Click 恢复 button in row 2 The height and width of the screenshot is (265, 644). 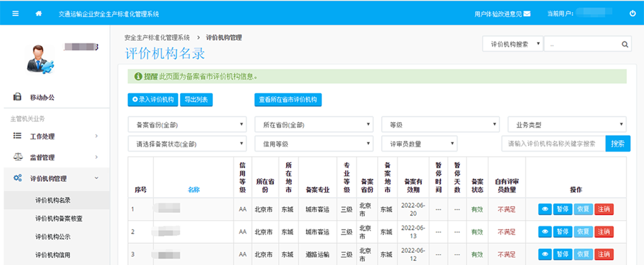click(x=583, y=232)
